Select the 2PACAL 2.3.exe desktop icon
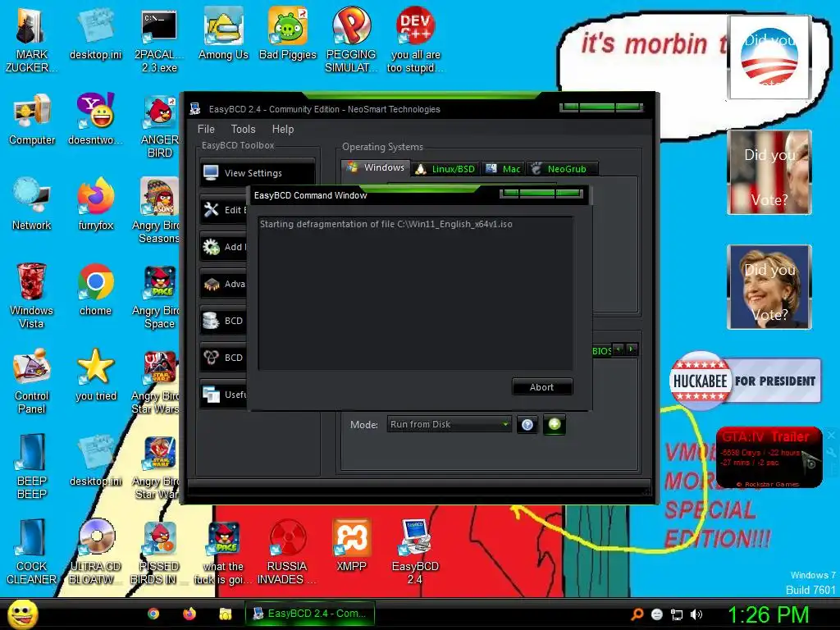 click(x=159, y=39)
